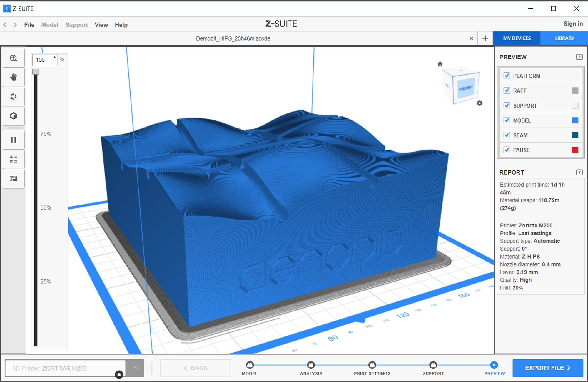Viewport: 588px width, 382px height.
Task: Increase layer percentage with plus stepper
Action: pos(55,57)
